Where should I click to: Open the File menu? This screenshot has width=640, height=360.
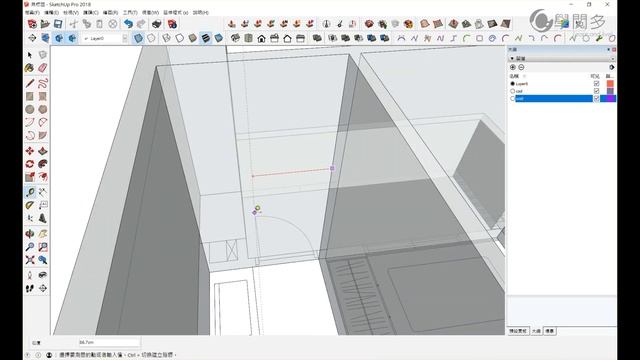pos(32,13)
